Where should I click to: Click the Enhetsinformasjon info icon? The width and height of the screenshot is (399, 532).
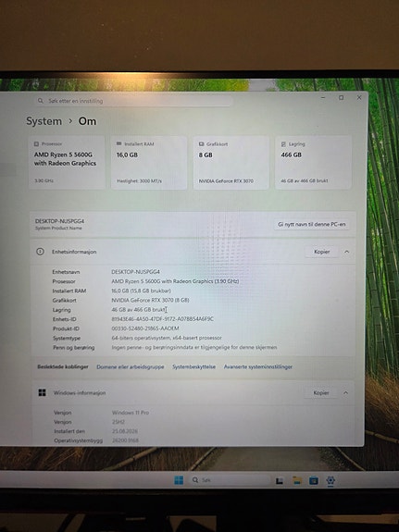(x=40, y=252)
